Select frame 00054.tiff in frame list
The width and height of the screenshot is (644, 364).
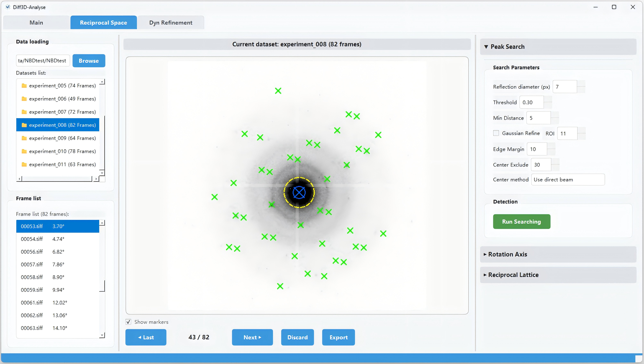pos(58,239)
